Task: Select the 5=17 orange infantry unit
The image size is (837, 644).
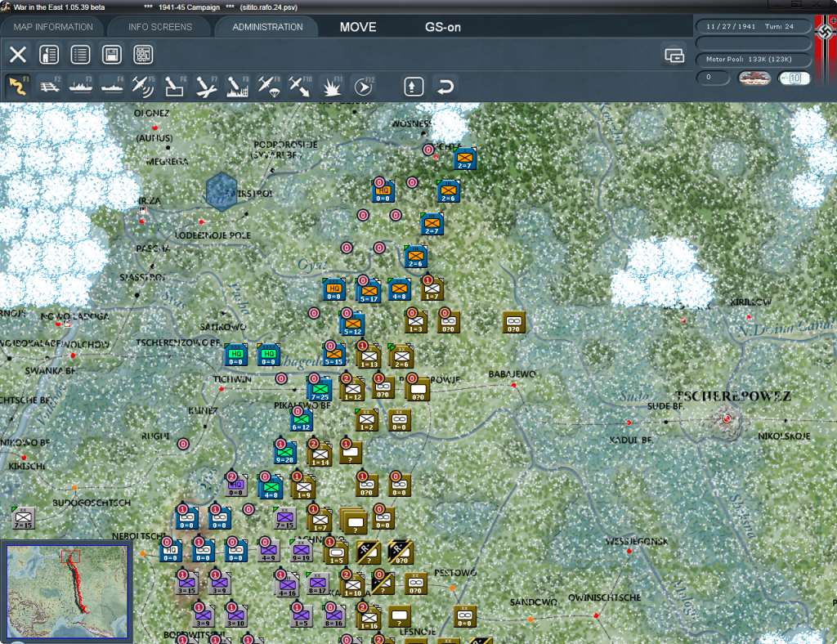Action: 368,291
